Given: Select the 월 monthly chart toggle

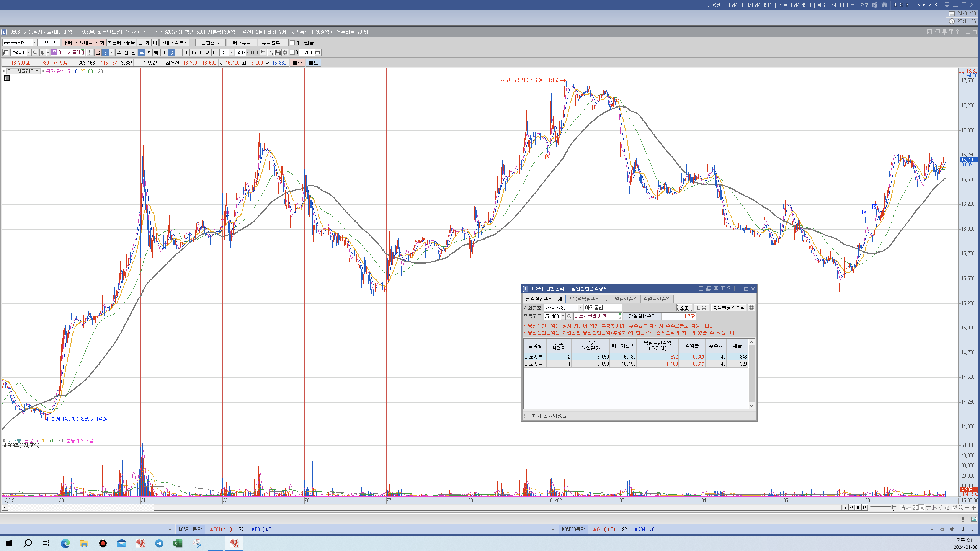Looking at the screenshot, I should pos(126,52).
